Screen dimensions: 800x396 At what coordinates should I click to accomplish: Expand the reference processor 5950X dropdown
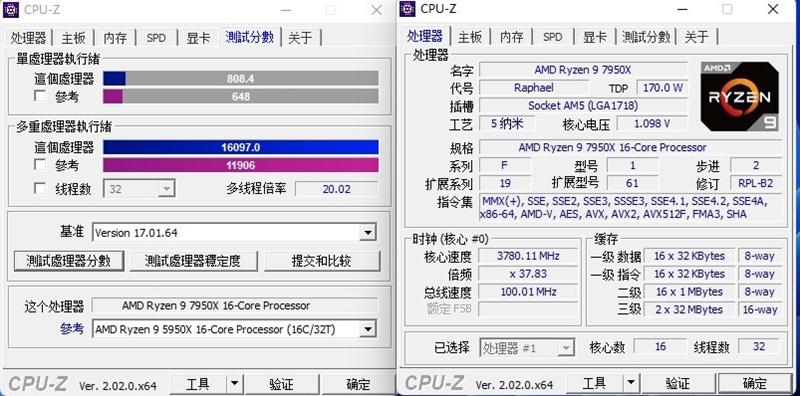367,329
